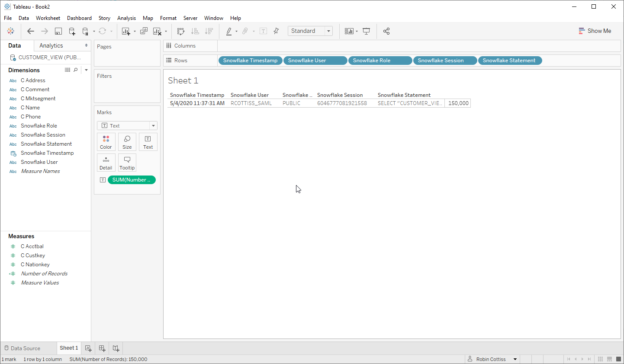Open the Clear Sheet dropdown arrow

tap(166, 31)
